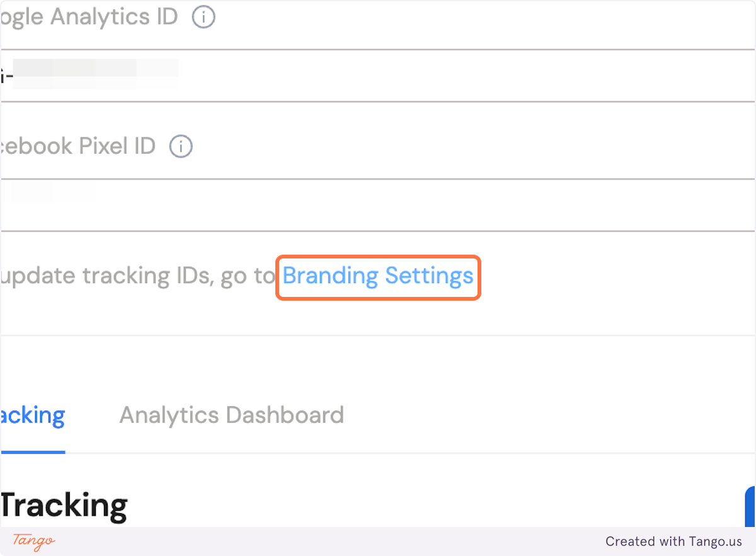The image size is (756, 556).
Task: Select the orange highlight box around Branding Settings
Action: click(377, 277)
